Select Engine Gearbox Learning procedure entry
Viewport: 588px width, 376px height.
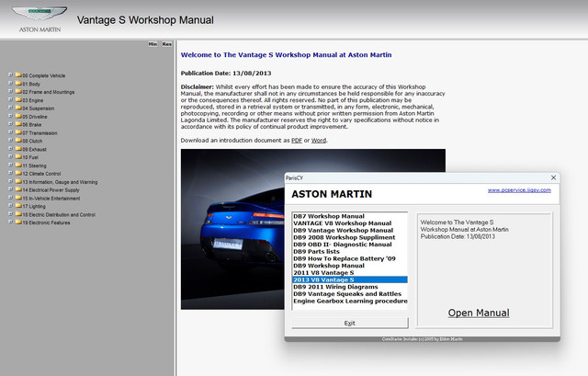[x=349, y=301]
